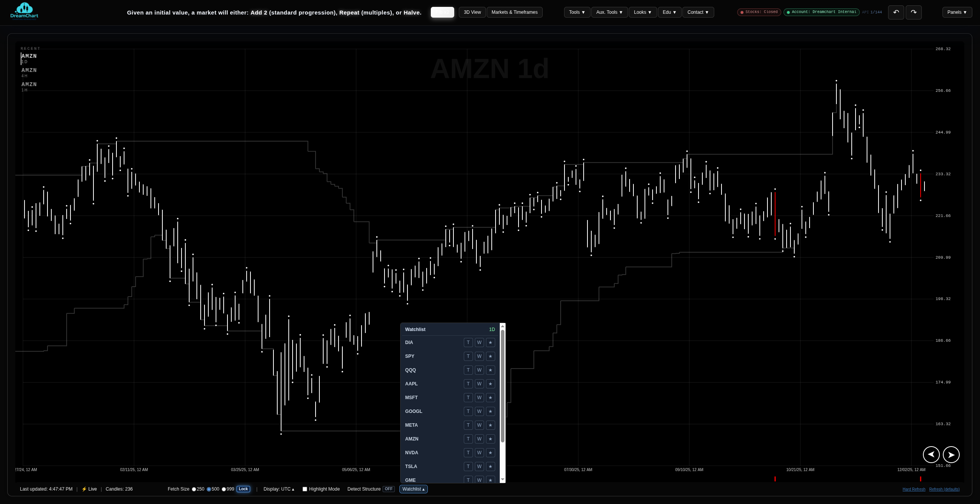Click the red marker before 10/21/25
The image size is (980, 504).
775,479
